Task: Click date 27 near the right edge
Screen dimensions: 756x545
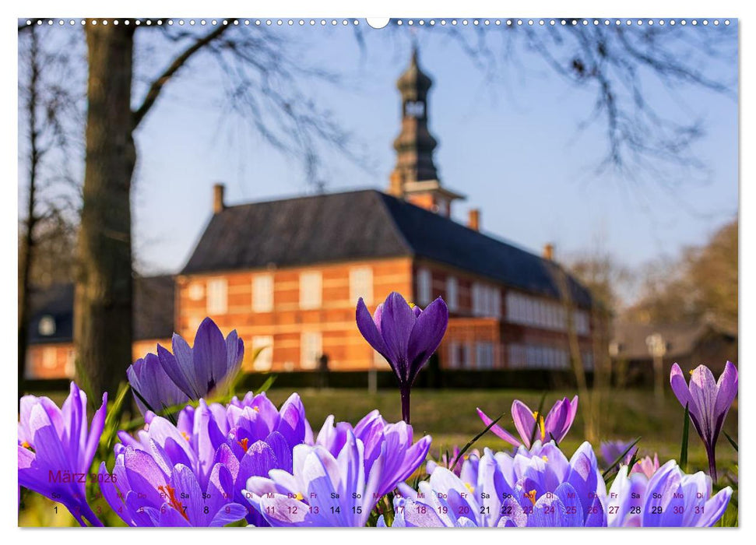Action: coord(613,510)
